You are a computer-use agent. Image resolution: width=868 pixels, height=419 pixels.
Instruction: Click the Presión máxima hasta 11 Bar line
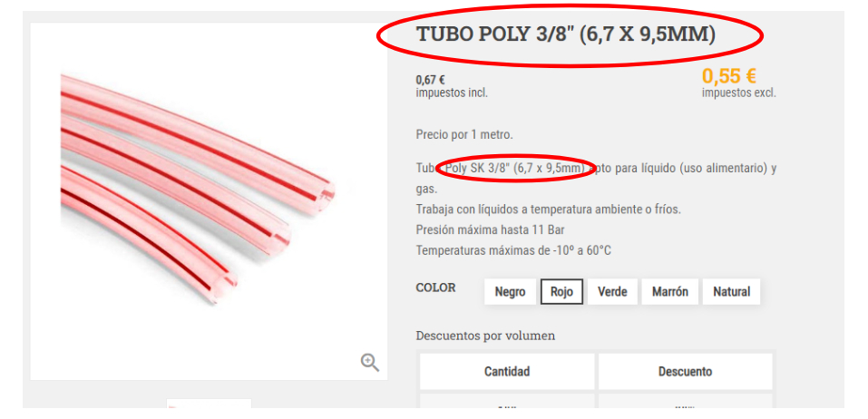tap(490, 229)
